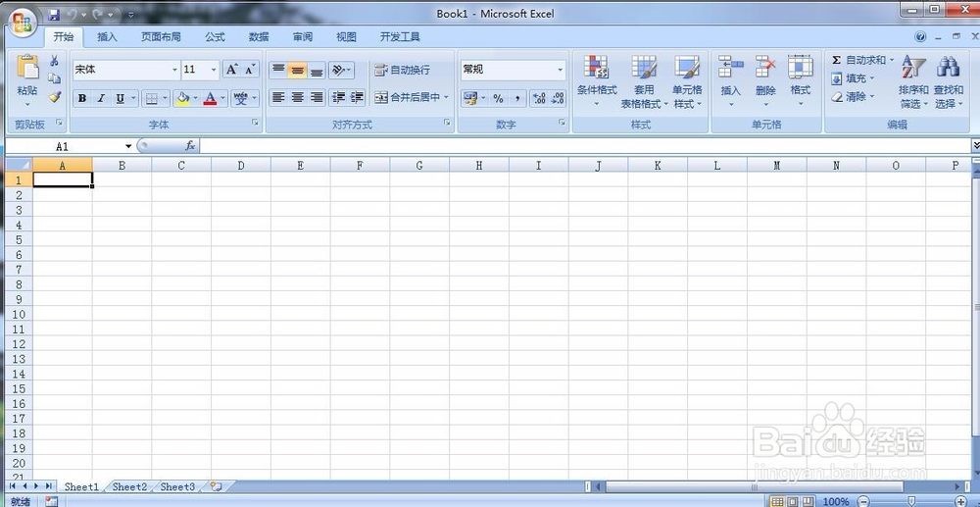Switch to the 页面布局 ribbon tab

[161, 37]
